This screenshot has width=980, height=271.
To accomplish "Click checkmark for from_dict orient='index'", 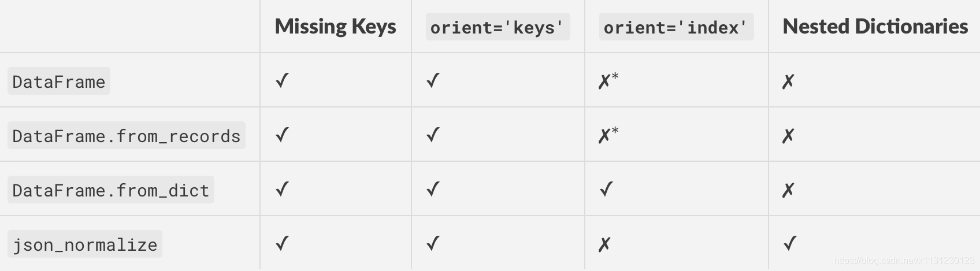I will coord(606,190).
